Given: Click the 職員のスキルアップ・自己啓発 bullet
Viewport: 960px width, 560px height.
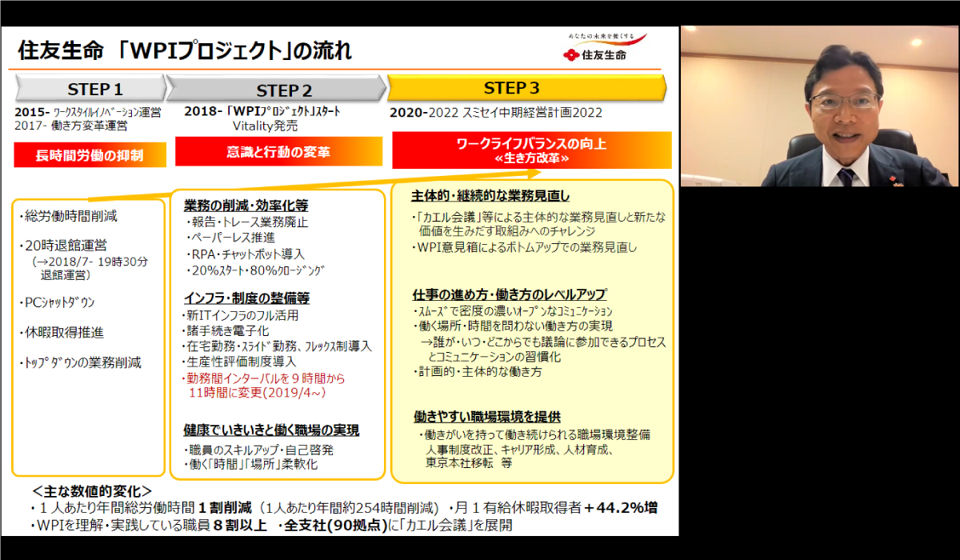Looking at the screenshot, I should [260, 450].
